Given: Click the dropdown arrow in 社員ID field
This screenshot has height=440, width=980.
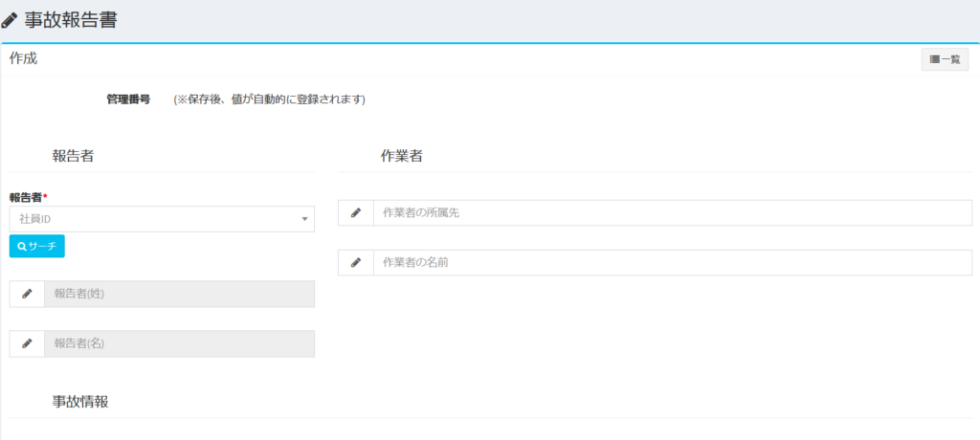Looking at the screenshot, I should (x=304, y=219).
